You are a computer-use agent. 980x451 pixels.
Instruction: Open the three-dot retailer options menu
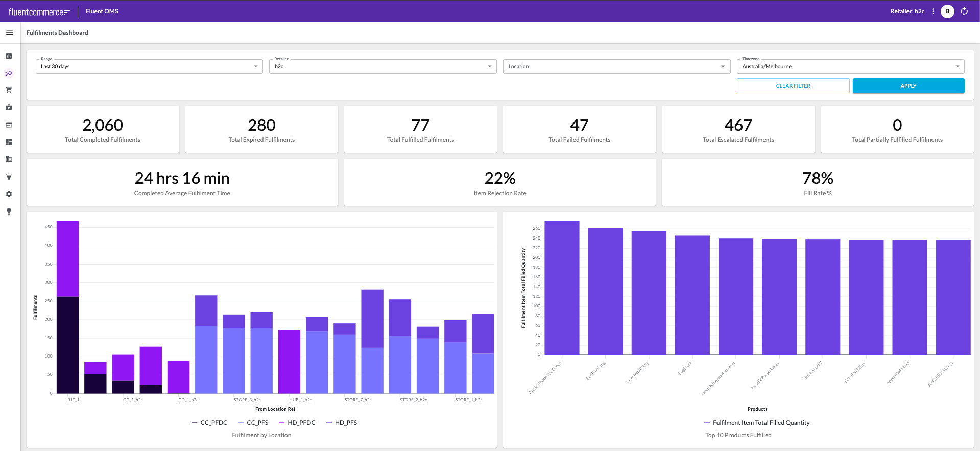coord(933,11)
